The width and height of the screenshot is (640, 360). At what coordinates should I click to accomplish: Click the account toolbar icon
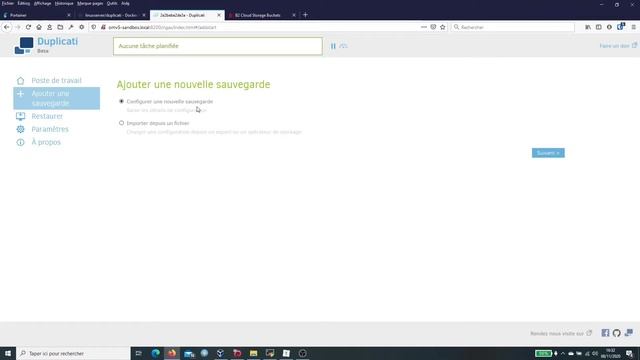click(x=49, y=27)
